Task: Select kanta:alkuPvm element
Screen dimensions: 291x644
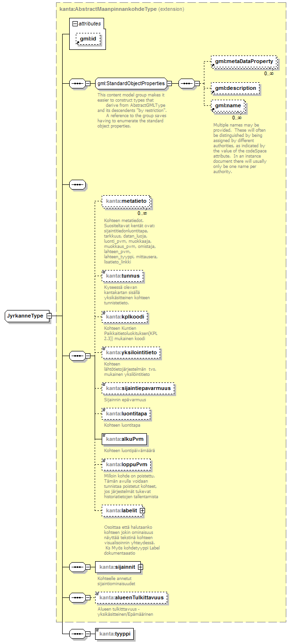Action: (124, 439)
